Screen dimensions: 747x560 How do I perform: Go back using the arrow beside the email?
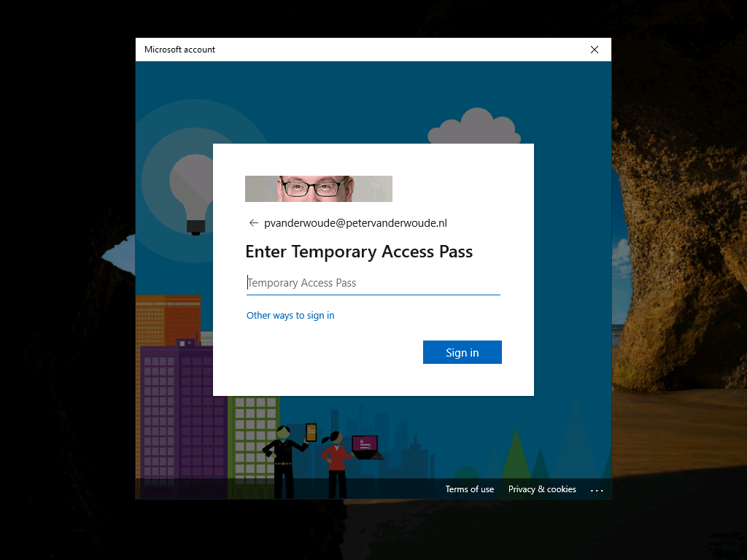tap(253, 223)
